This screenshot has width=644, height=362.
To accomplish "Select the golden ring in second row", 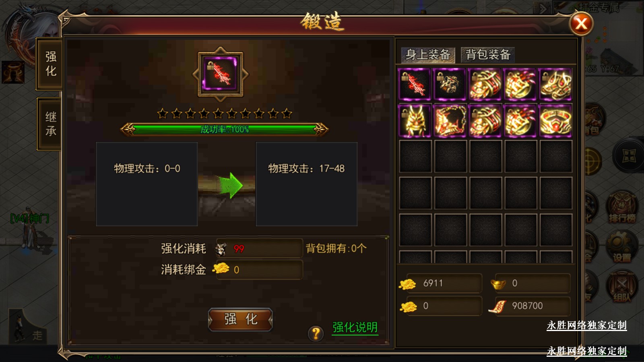I will (555, 121).
